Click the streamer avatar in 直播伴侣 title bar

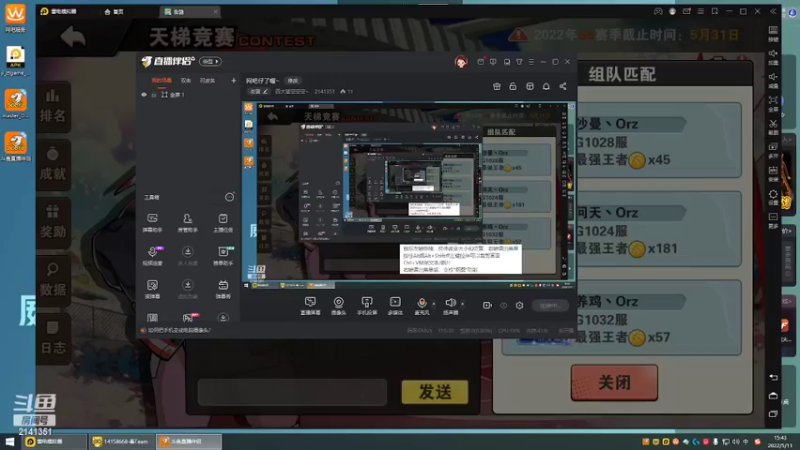pos(461,62)
